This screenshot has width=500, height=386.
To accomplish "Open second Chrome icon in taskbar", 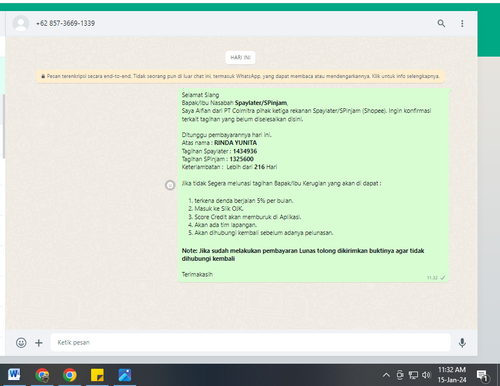I will pos(69,375).
